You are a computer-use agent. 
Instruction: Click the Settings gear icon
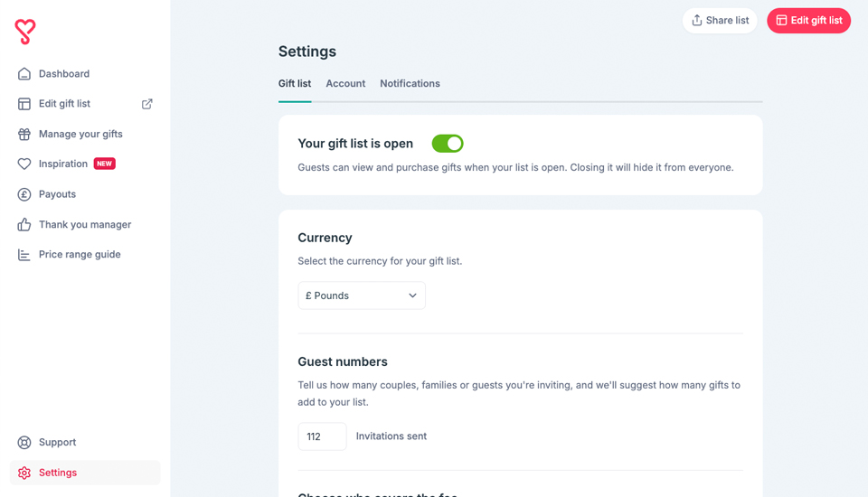(24, 473)
